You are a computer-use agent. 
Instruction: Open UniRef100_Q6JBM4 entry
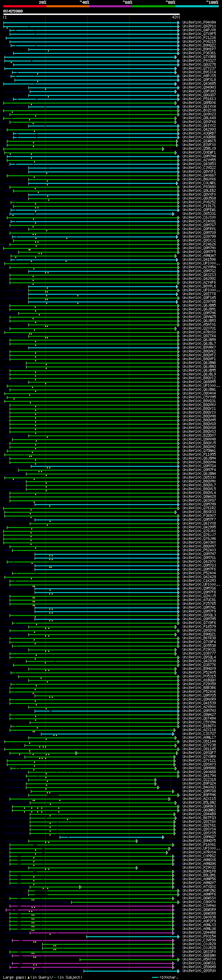coord(199,459)
